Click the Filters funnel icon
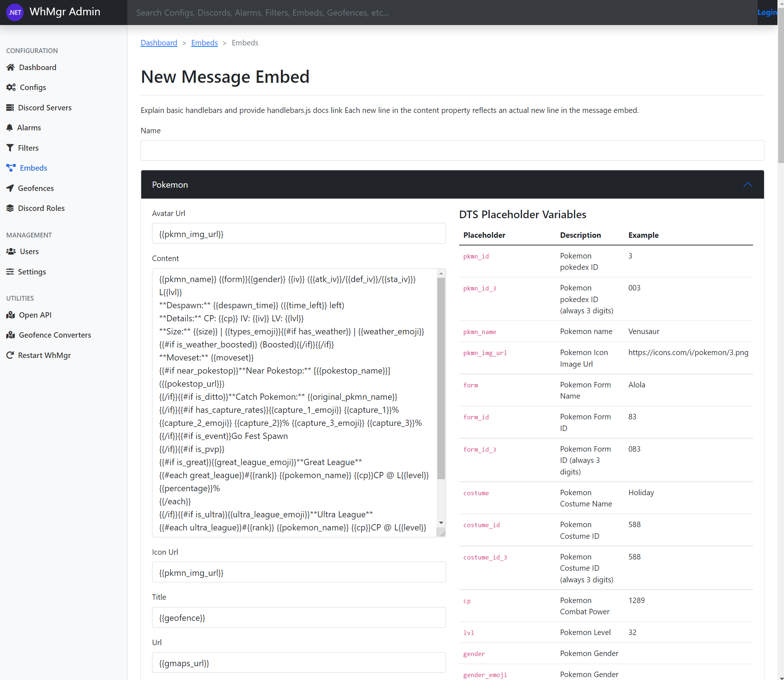The image size is (784, 680). [10, 148]
